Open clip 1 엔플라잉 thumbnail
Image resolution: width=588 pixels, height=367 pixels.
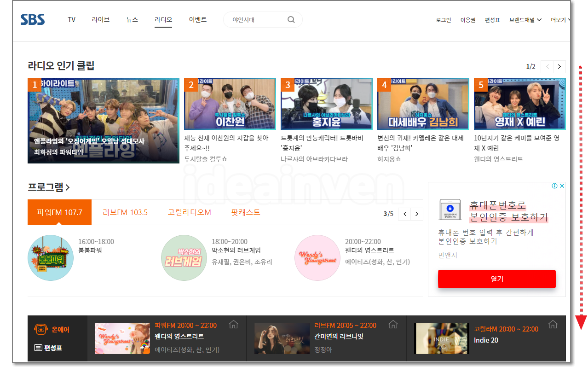(x=104, y=121)
